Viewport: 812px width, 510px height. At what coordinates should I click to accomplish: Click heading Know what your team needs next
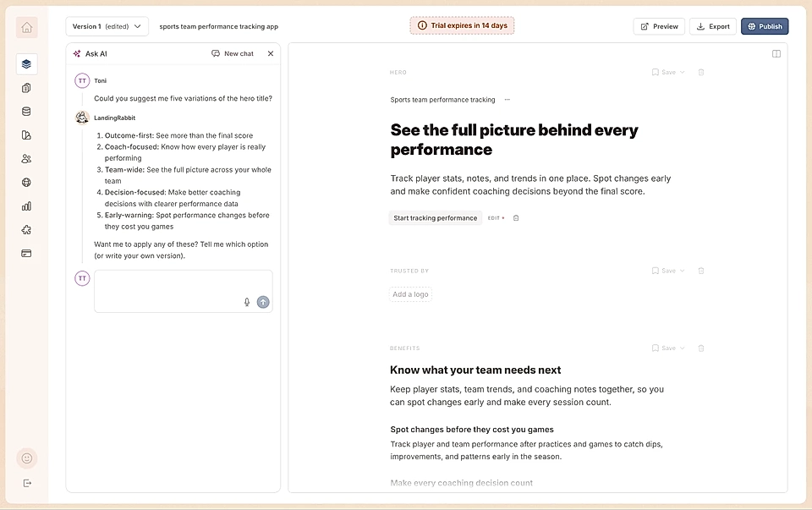tap(475, 370)
